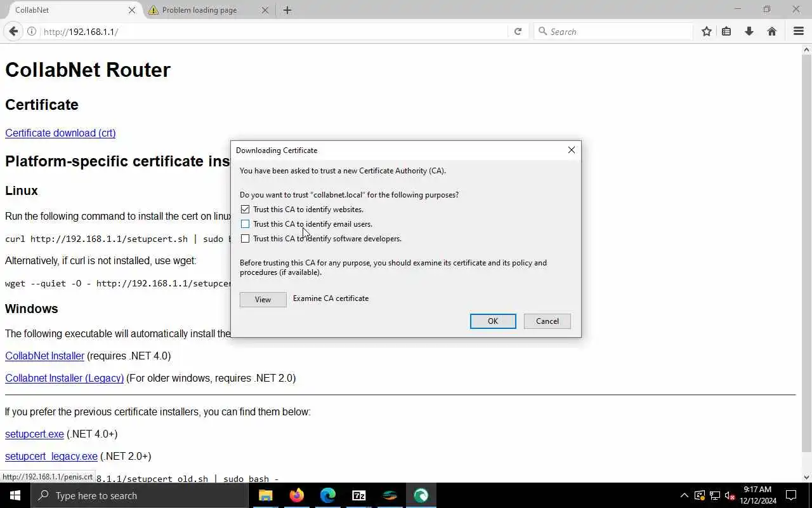The width and height of the screenshot is (812, 508).
Task: Check Trust this CA to identify email users
Action: 245,224
